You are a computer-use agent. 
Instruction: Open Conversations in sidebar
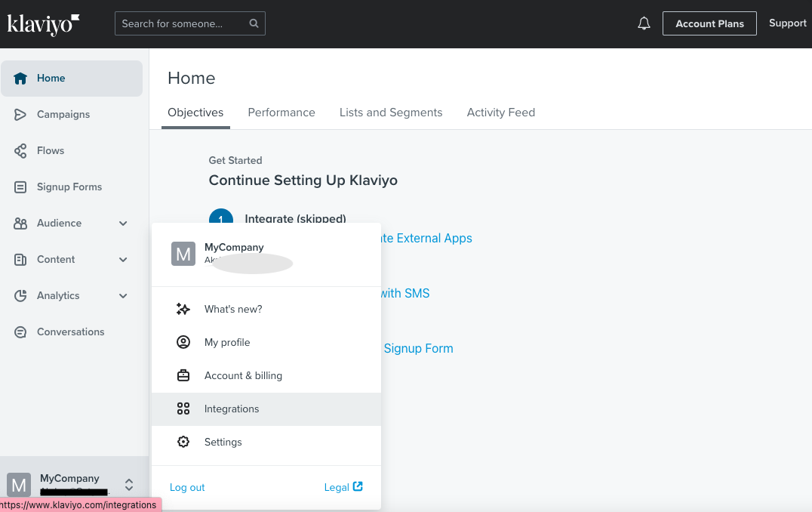click(72, 332)
